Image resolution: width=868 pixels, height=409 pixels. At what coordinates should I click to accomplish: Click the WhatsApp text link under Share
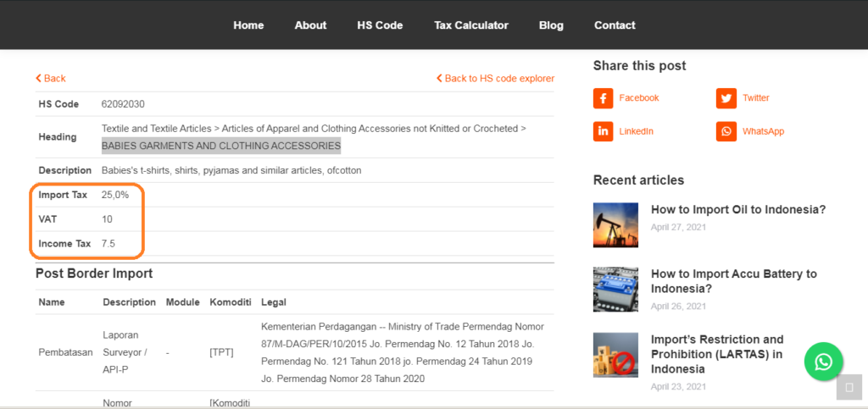click(x=764, y=131)
